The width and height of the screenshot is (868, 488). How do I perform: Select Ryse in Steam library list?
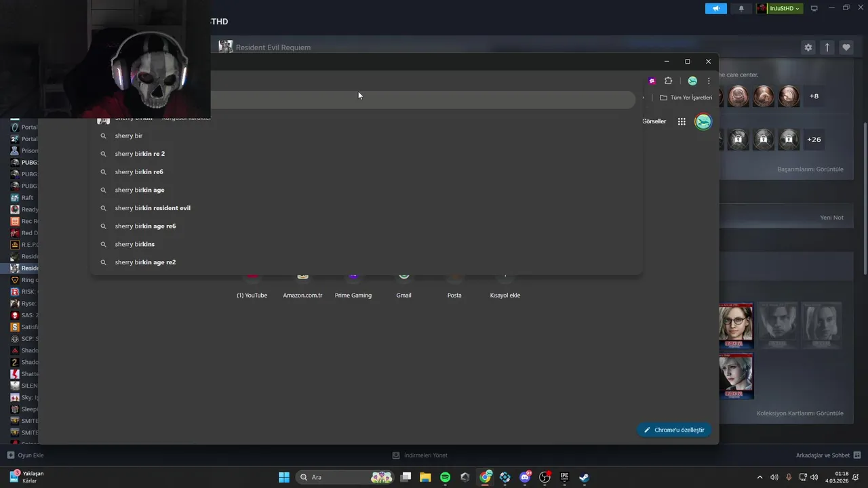point(23,304)
